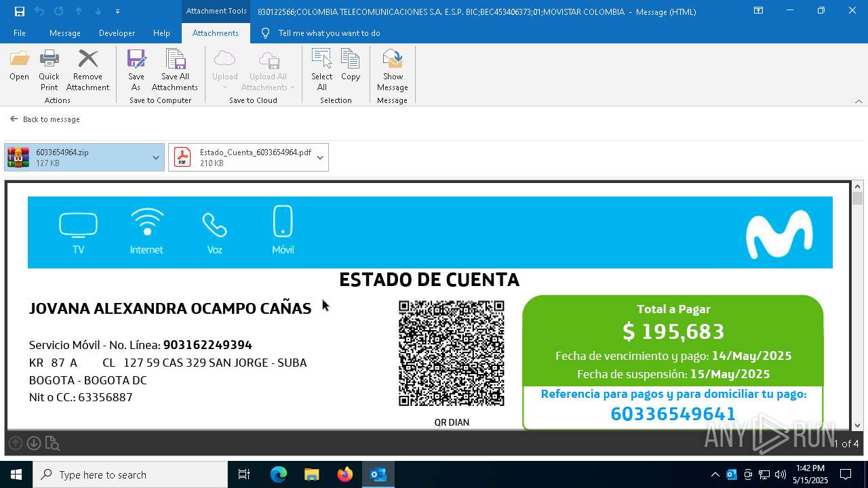Select the 6033654964.zip attachment
The image size is (868, 488).
pyautogui.click(x=77, y=157)
